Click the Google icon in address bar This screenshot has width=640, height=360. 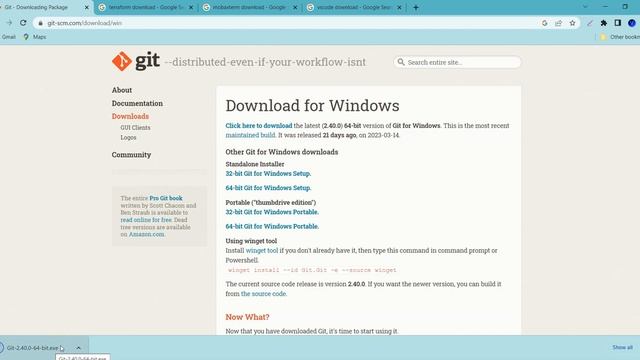[x=544, y=23]
